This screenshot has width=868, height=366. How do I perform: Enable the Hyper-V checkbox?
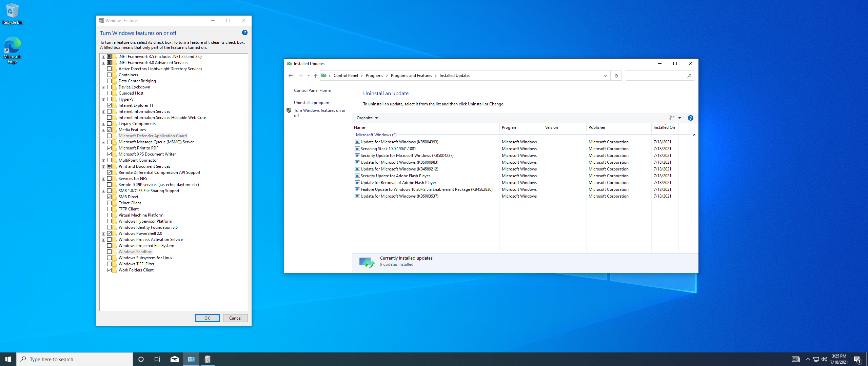[110, 99]
